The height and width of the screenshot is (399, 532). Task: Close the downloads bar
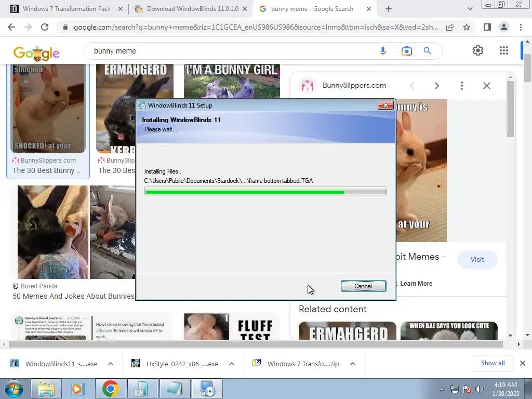(x=523, y=363)
